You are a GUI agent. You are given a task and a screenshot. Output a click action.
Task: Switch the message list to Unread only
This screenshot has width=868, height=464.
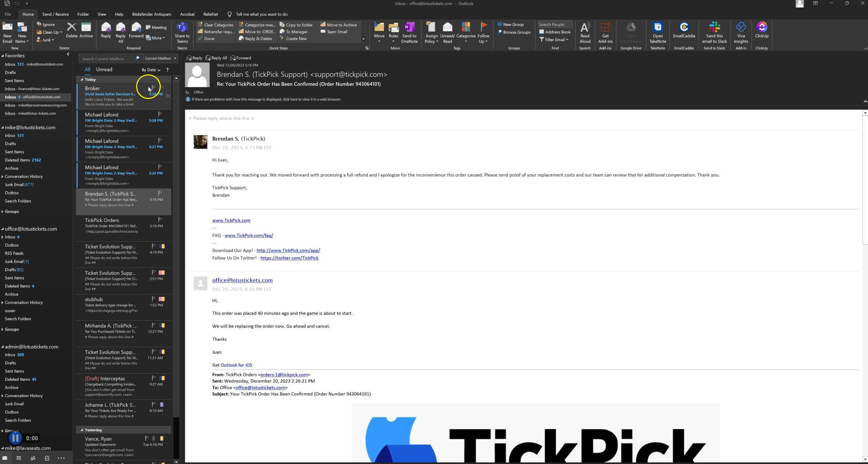(x=104, y=69)
